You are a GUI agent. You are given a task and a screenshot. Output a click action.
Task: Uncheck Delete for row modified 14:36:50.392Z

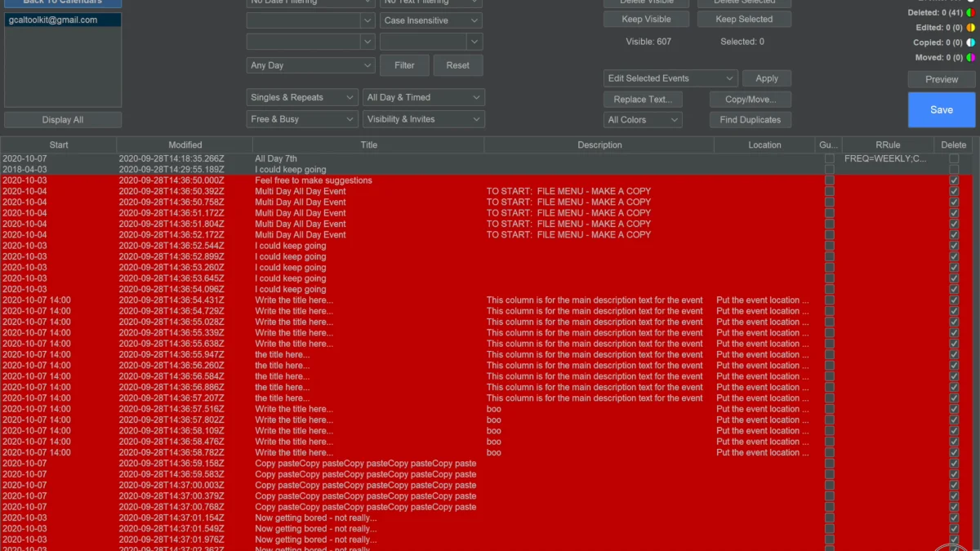pyautogui.click(x=954, y=191)
